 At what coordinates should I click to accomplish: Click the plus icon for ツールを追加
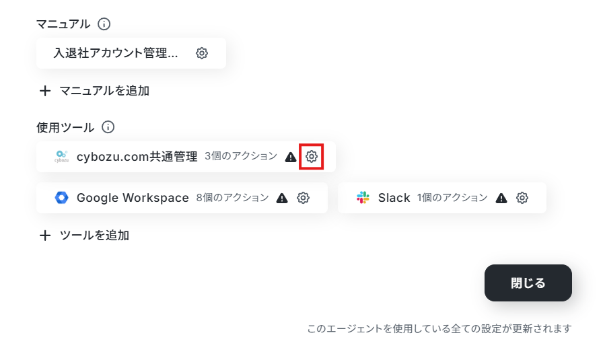pos(45,235)
